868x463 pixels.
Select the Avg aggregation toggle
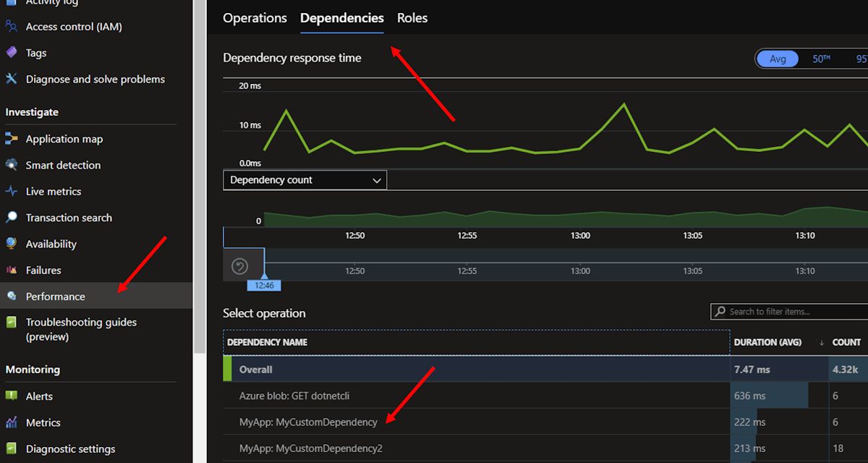[778, 59]
